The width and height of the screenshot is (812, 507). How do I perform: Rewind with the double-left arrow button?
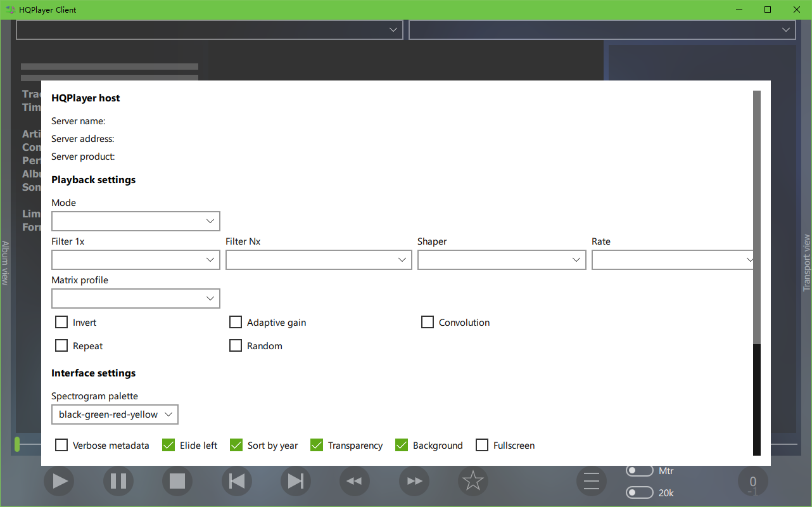(355, 481)
